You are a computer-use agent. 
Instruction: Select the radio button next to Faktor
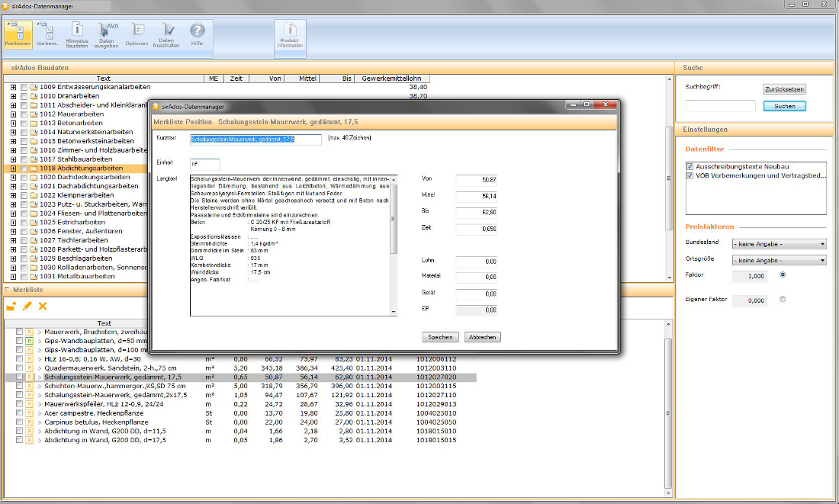tap(783, 274)
